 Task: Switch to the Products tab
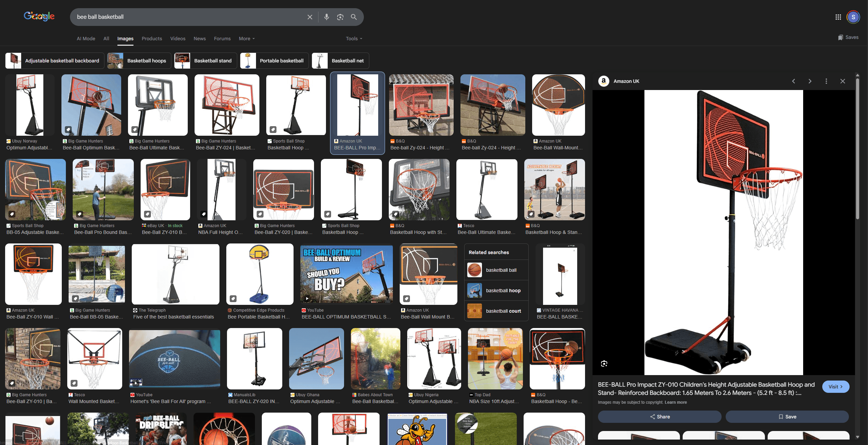[152, 39]
